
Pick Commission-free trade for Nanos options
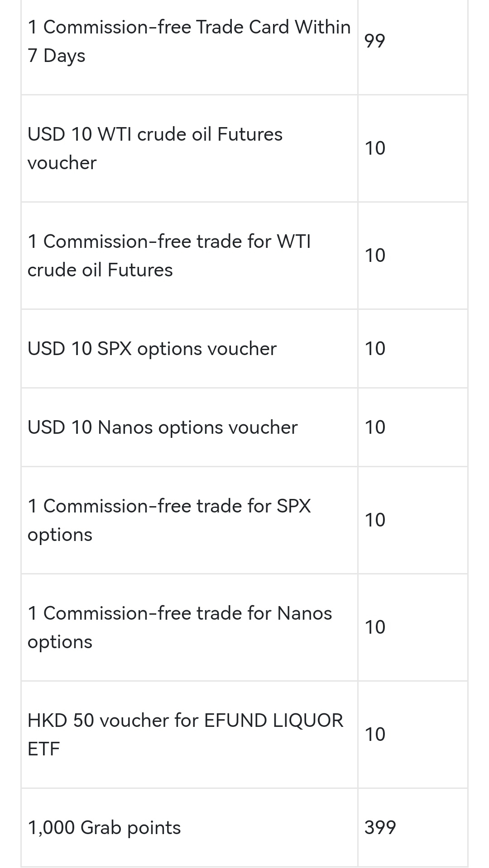pos(180,627)
